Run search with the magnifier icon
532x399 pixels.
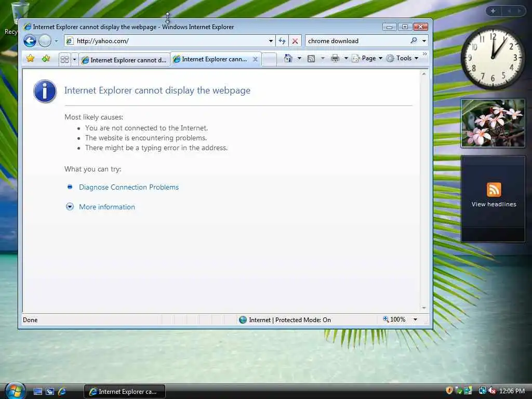coord(414,41)
